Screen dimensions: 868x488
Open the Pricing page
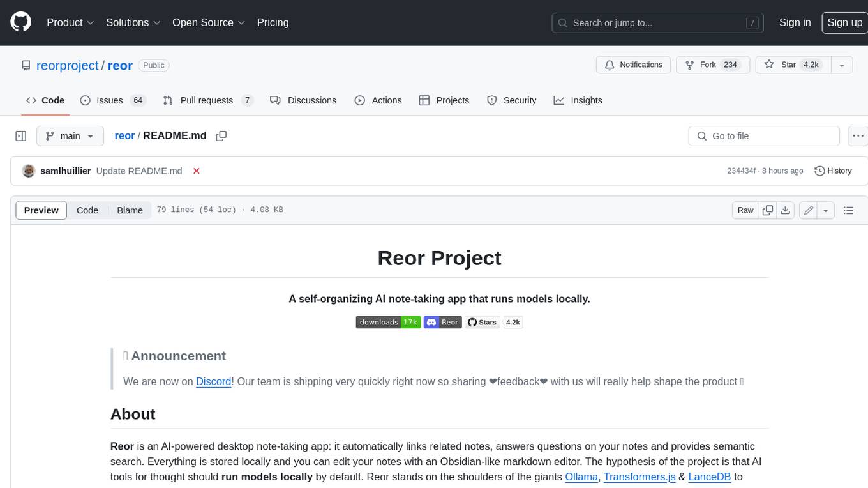pyautogui.click(x=273, y=22)
